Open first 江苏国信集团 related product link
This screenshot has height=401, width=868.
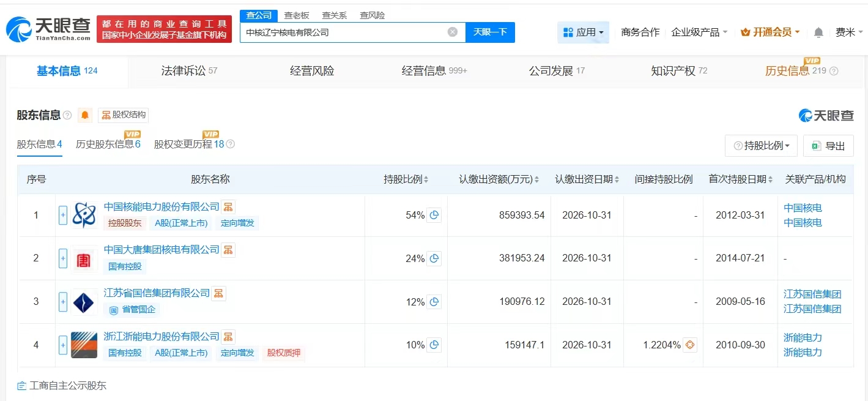pyautogui.click(x=812, y=294)
